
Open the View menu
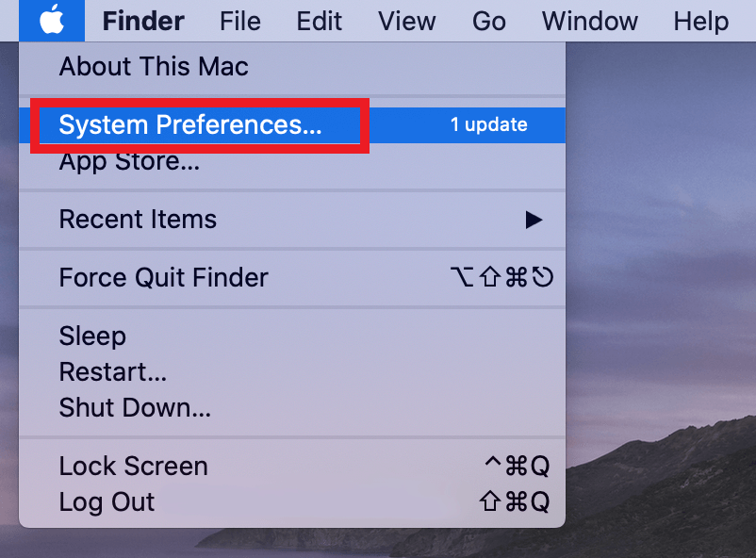[406, 21]
